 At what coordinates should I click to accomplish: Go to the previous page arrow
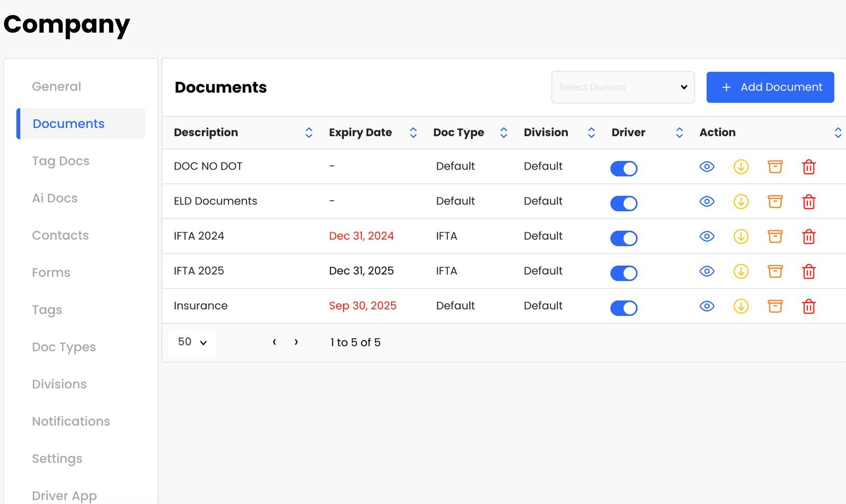tap(274, 342)
